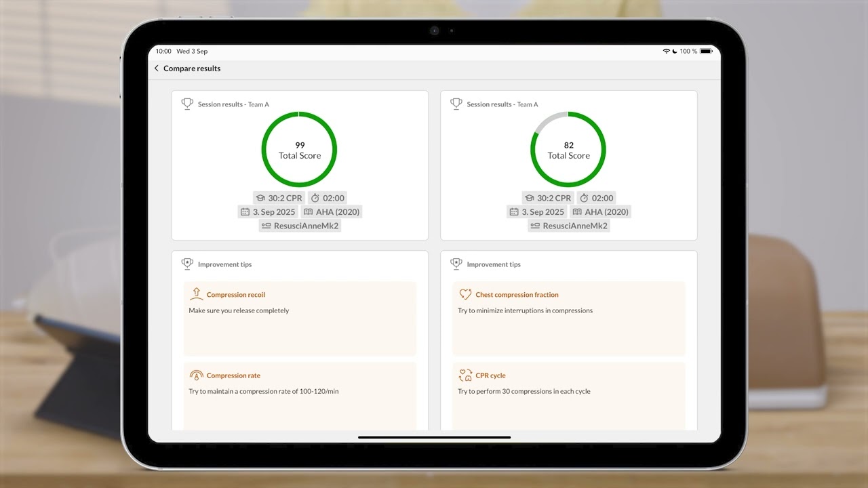The height and width of the screenshot is (488, 868).
Task: Click the Compare results page title
Action: pos(192,68)
